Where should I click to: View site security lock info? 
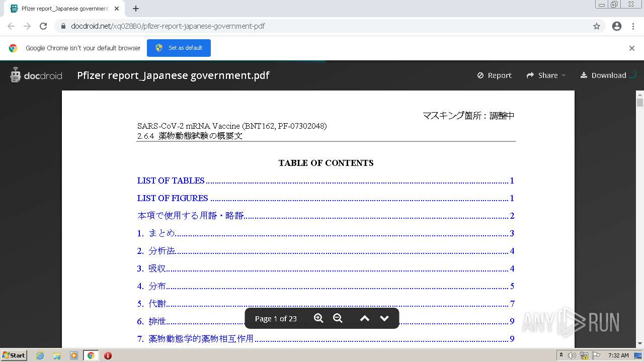(63, 26)
